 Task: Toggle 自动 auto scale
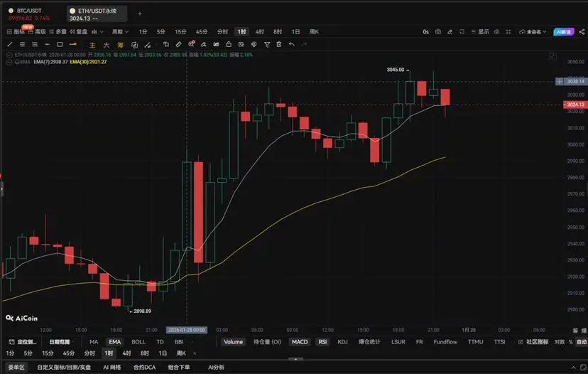[x=582, y=342]
